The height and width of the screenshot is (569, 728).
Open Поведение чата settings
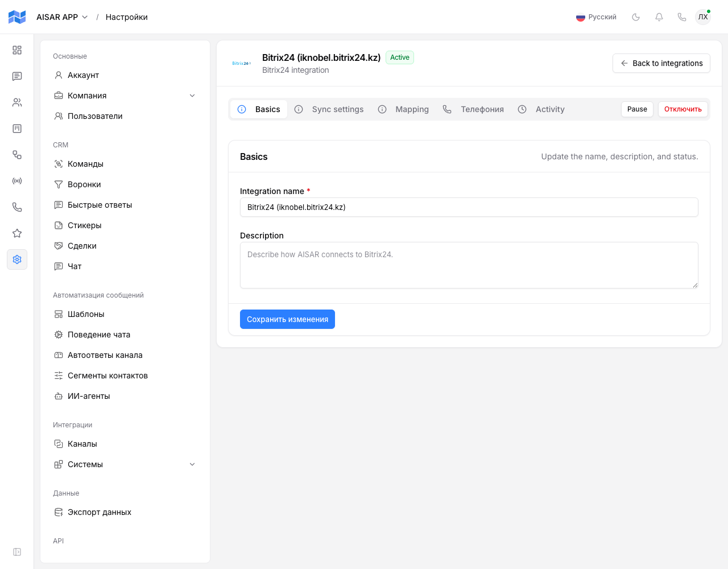(125, 335)
